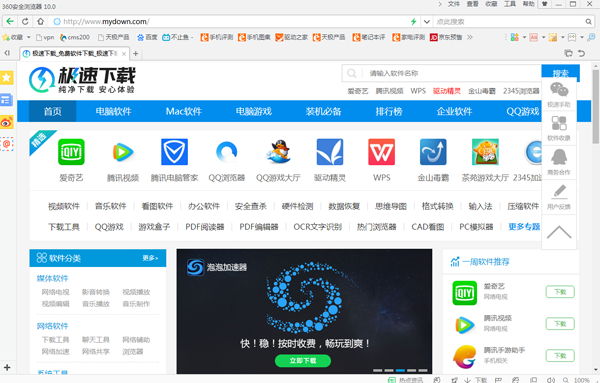Click the page vertical scrollbar thumb

click(x=596, y=106)
